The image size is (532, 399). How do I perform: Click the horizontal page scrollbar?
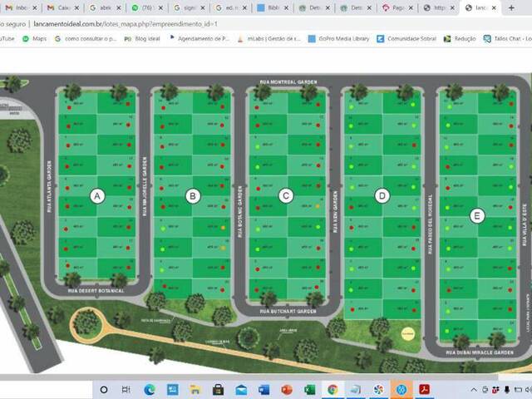[249, 377]
